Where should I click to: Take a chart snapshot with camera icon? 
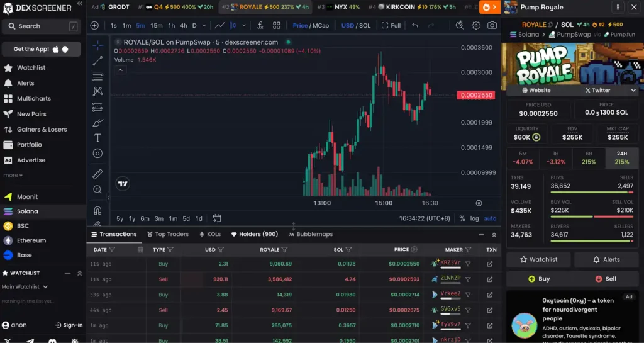492,25
